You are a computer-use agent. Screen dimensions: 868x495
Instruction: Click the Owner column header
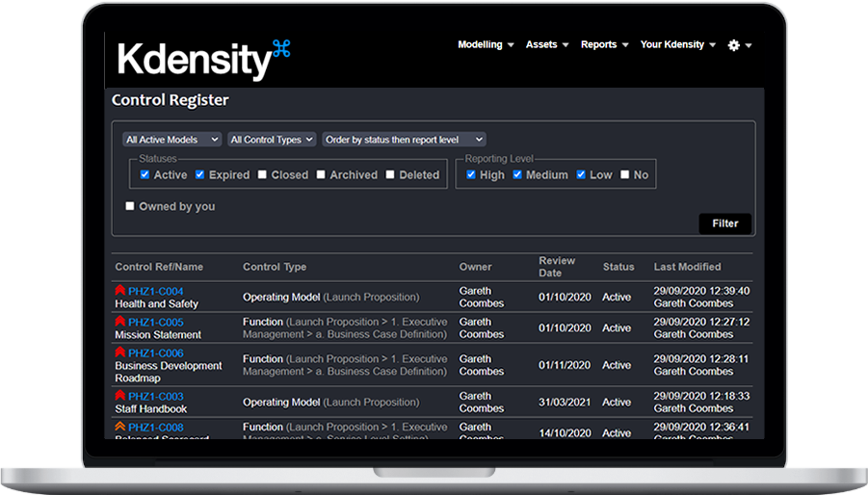coord(475,267)
